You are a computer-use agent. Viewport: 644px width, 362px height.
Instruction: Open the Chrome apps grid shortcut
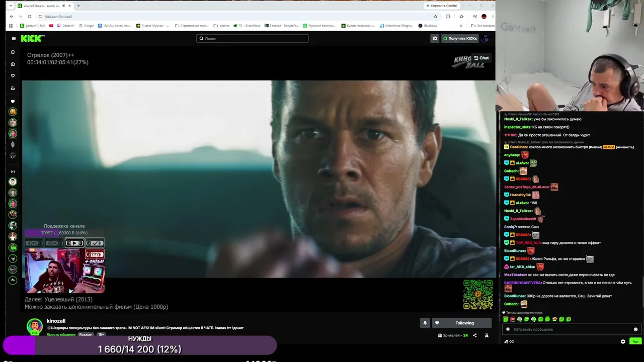[12, 26]
